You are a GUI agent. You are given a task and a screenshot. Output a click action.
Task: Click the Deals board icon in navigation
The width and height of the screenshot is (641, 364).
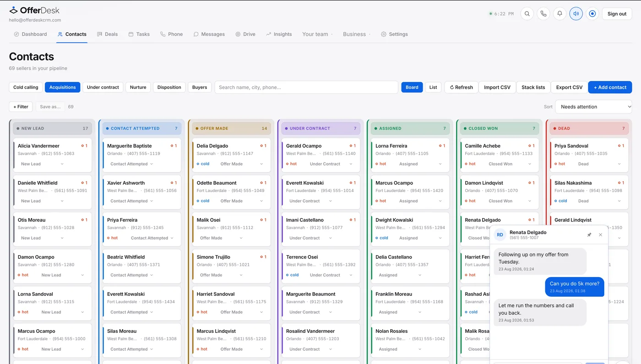99,34
